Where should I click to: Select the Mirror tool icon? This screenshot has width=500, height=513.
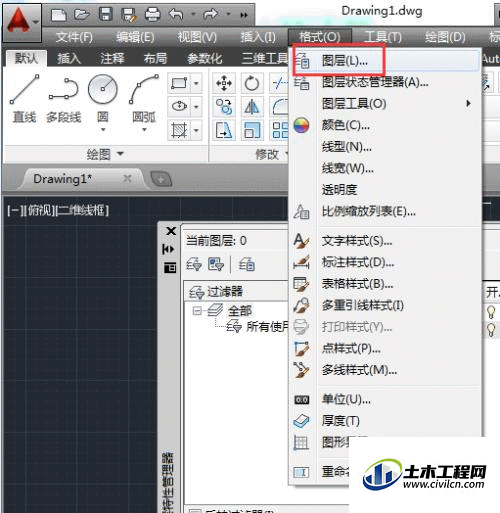pos(252,107)
